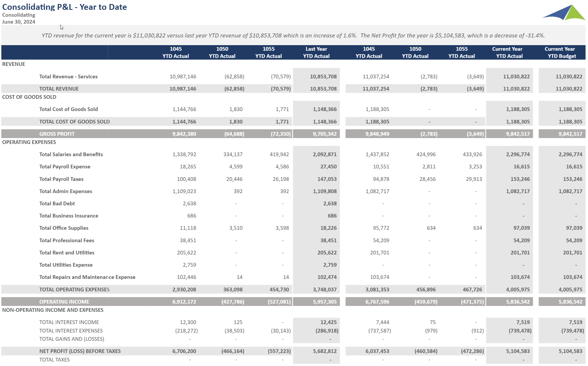
Task: Click the 95,772 office supplies value
Action: (x=381, y=228)
